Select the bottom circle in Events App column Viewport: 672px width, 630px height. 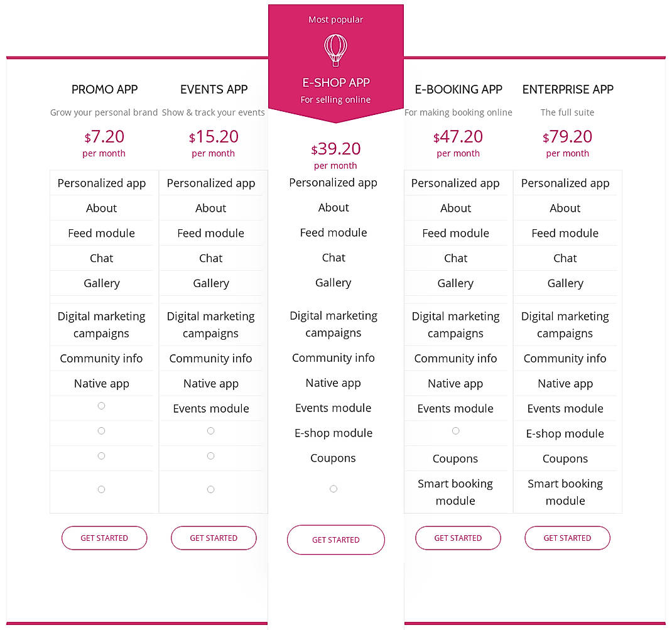(210, 489)
